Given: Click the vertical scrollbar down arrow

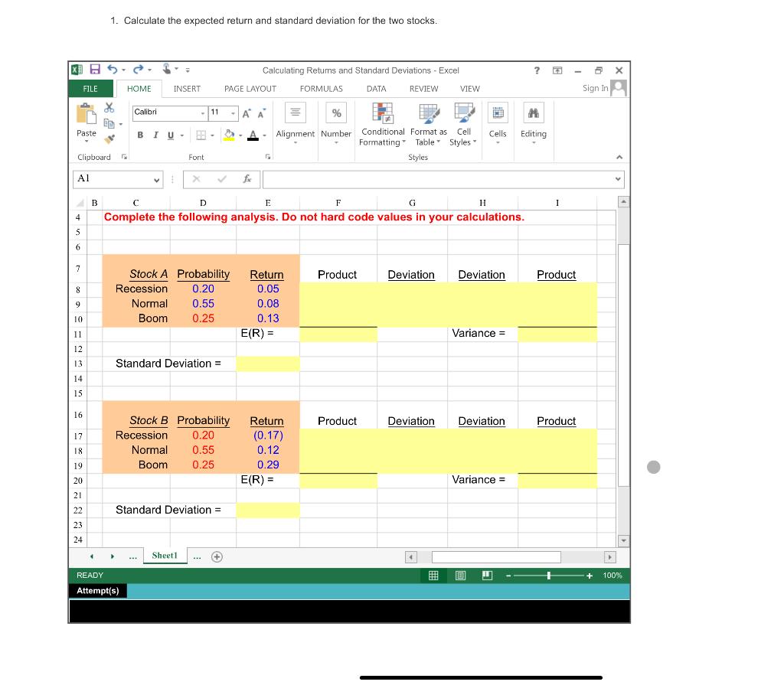Looking at the screenshot, I should point(623,540).
